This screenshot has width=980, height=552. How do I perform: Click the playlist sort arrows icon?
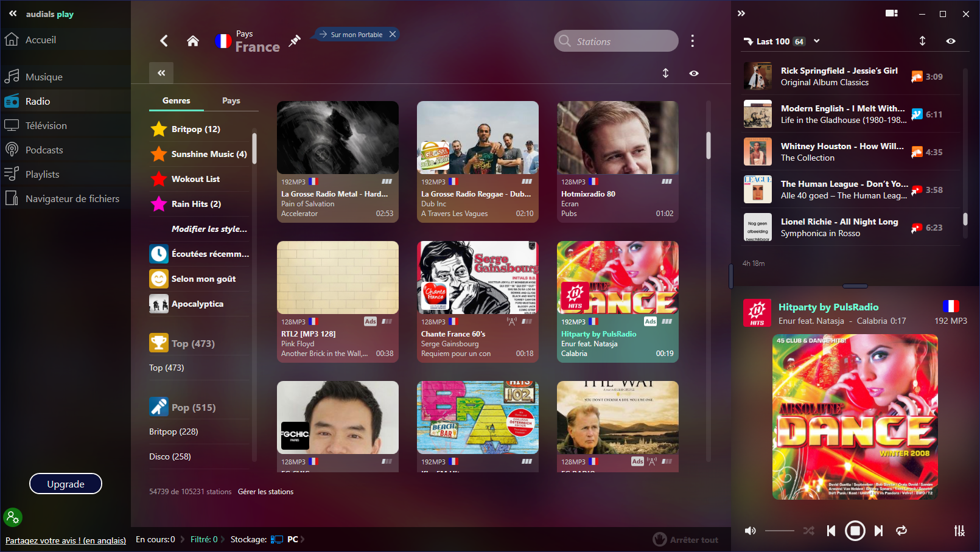pos(922,41)
